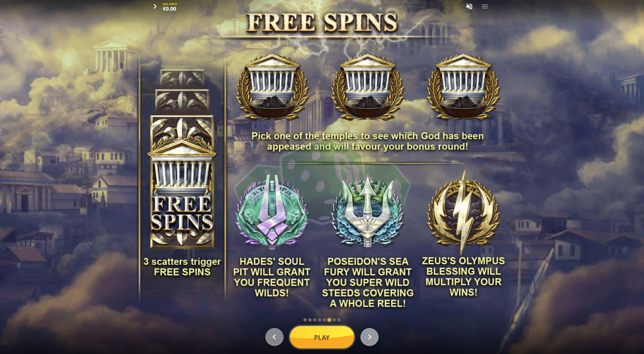Click Poseidon's trident emblem
The width and height of the screenshot is (644, 354).
click(368, 211)
